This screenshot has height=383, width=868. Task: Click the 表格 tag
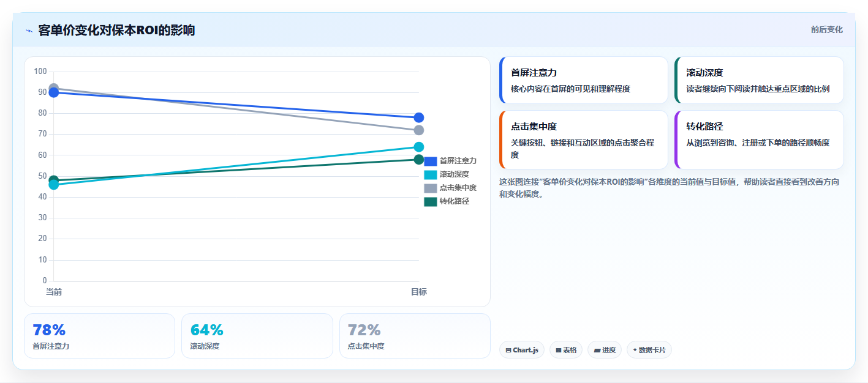pyautogui.click(x=566, y=350)
